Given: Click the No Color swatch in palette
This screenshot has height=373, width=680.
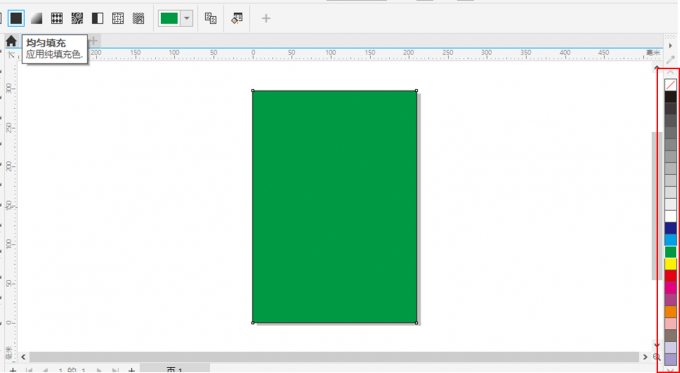Looking at the screenshot, I should [x=670, y=85].
